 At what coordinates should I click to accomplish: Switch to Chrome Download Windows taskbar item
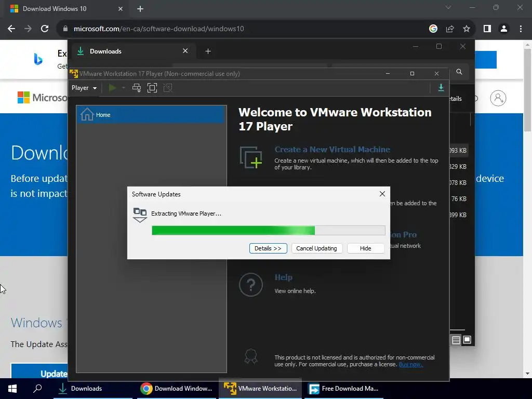coord(177,389)
